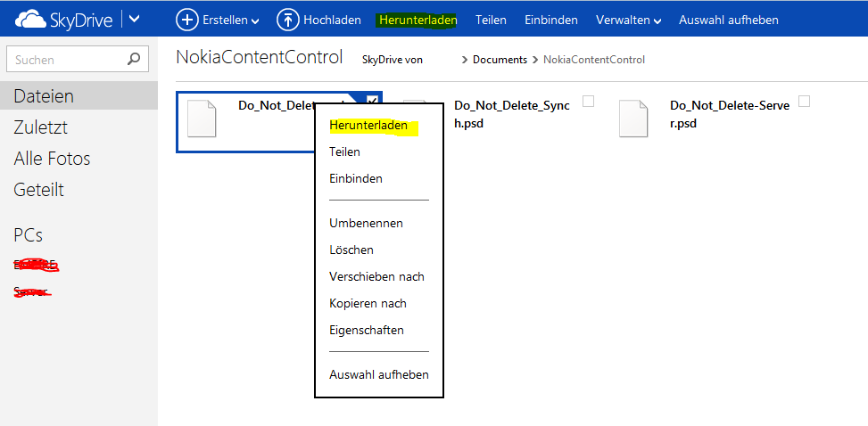Viewport: 868px width, 426px height.
Task: Click Einbinden in the top toolbar
Action: 551,20
